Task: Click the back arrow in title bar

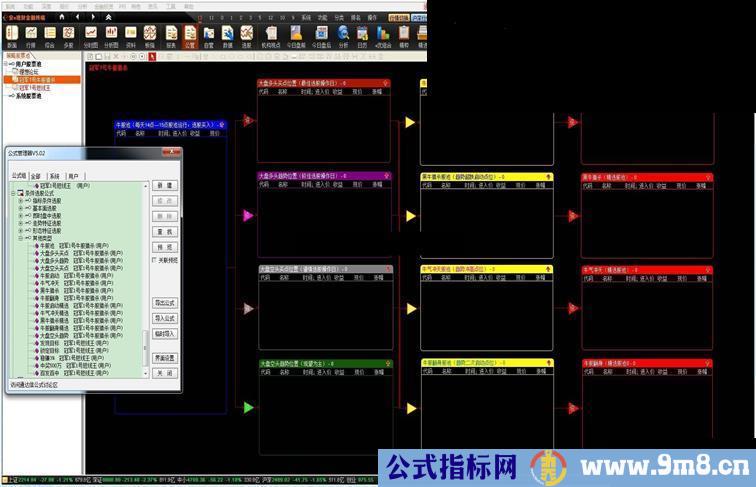Action: [x=78, y=17]
